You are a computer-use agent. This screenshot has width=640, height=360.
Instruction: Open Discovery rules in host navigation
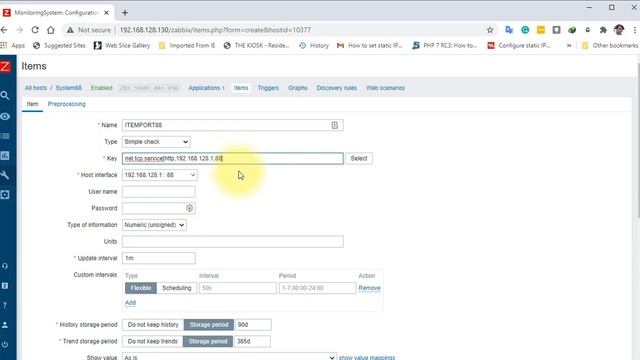(x=337, y=88)
